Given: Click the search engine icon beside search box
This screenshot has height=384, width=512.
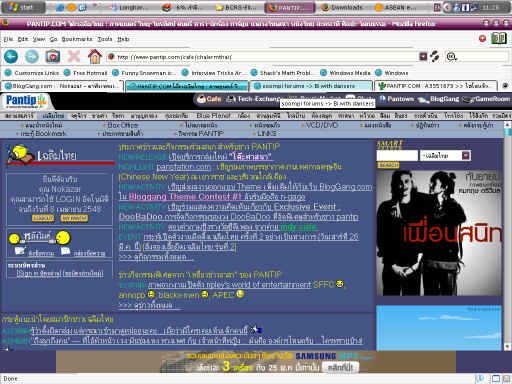Looking at the screenshot, I should pos(451,57).
